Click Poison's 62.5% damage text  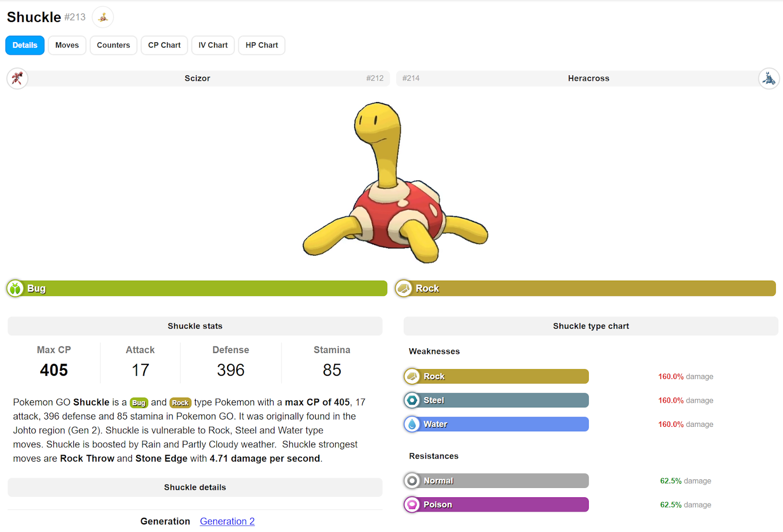pyautogui.click(x=686, y=505)
